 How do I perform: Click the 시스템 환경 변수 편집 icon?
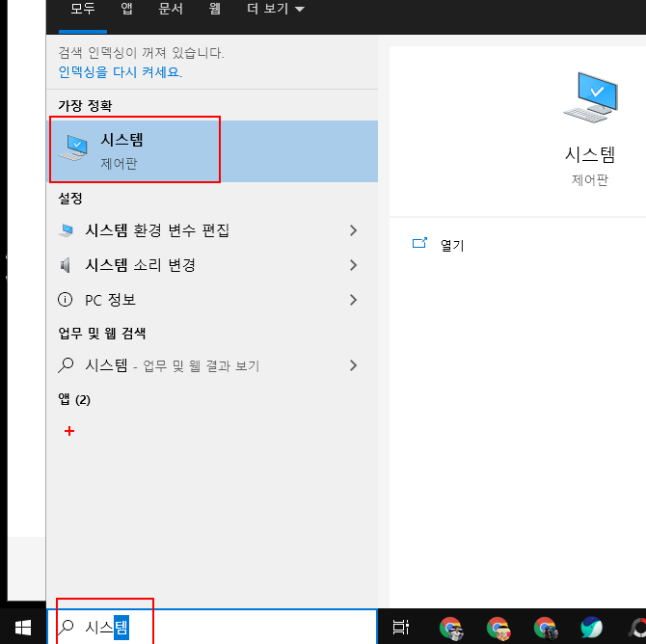pos(66,230)
